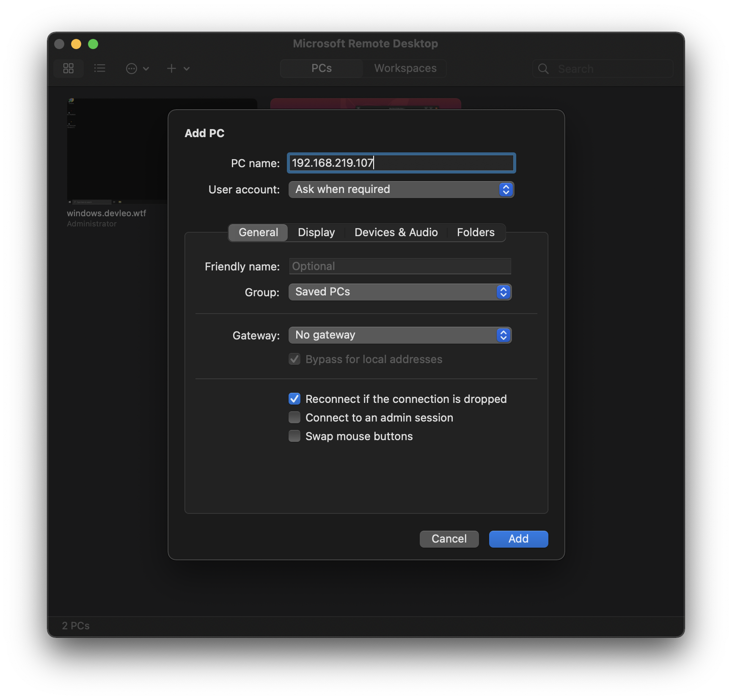This screenshot has height=700, width=732.
Task: Focus the Search field in toolbar
Action: [x=603, y=69]
